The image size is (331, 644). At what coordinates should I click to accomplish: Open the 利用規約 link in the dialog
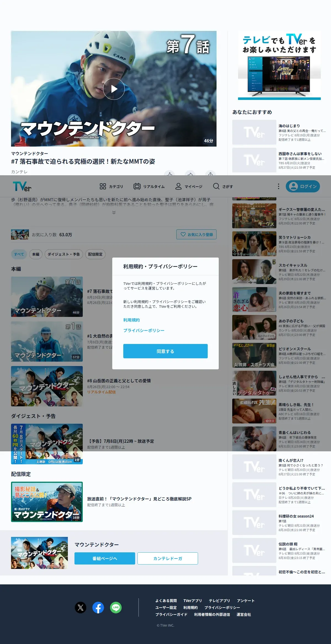(x=132, y=320)
